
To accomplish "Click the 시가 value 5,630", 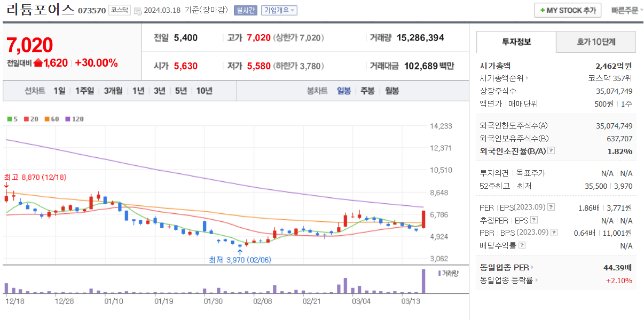I will 186,66.
